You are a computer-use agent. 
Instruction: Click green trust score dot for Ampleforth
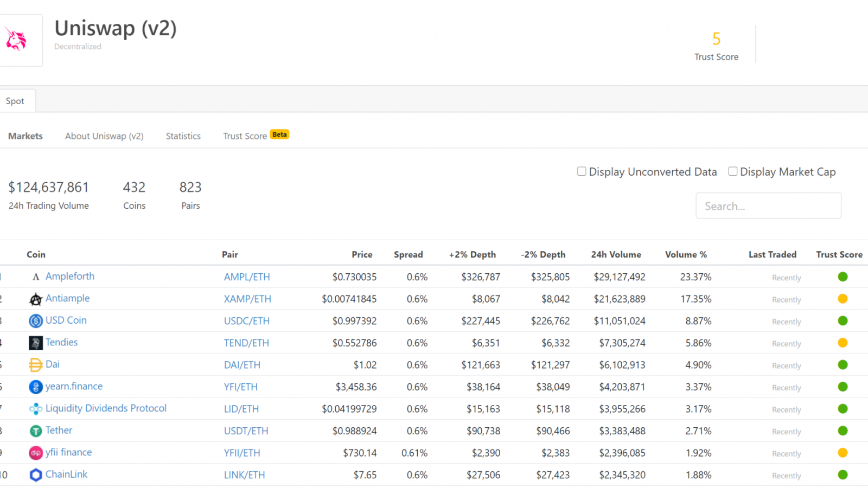pyautogui.click(x=843, y=277)
